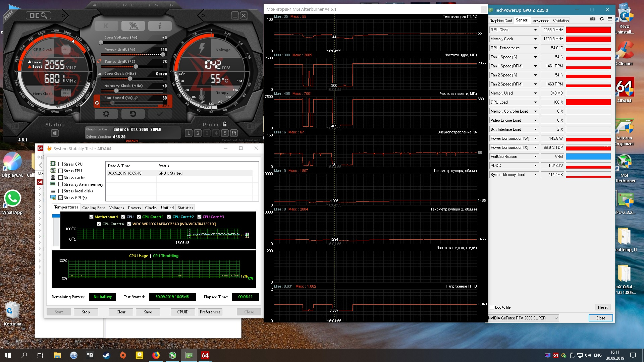This screenshot has width=644, height=362.
Task: Enable the Stress CPU checkbox
Action: pyautogui.click(x=61, y=164)
